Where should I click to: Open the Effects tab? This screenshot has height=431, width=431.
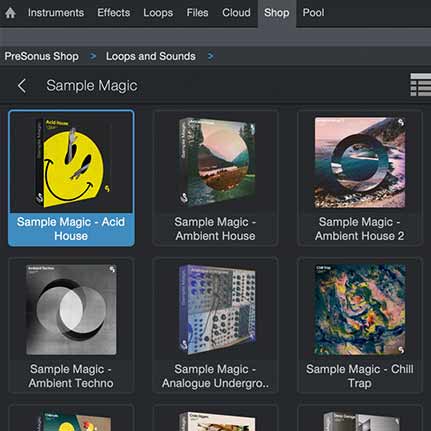point(114,13)
